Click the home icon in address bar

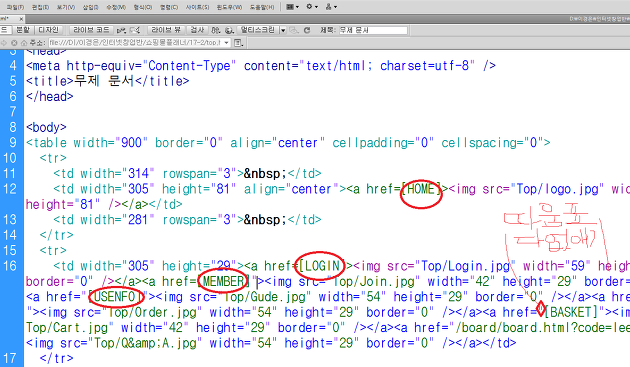click(x=24, y=43)
